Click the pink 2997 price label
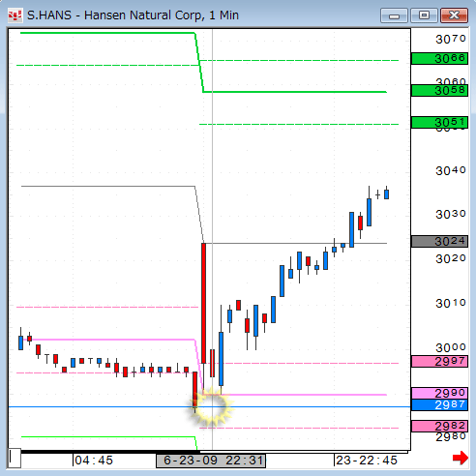476x476 pixels. tap(439, 361)
